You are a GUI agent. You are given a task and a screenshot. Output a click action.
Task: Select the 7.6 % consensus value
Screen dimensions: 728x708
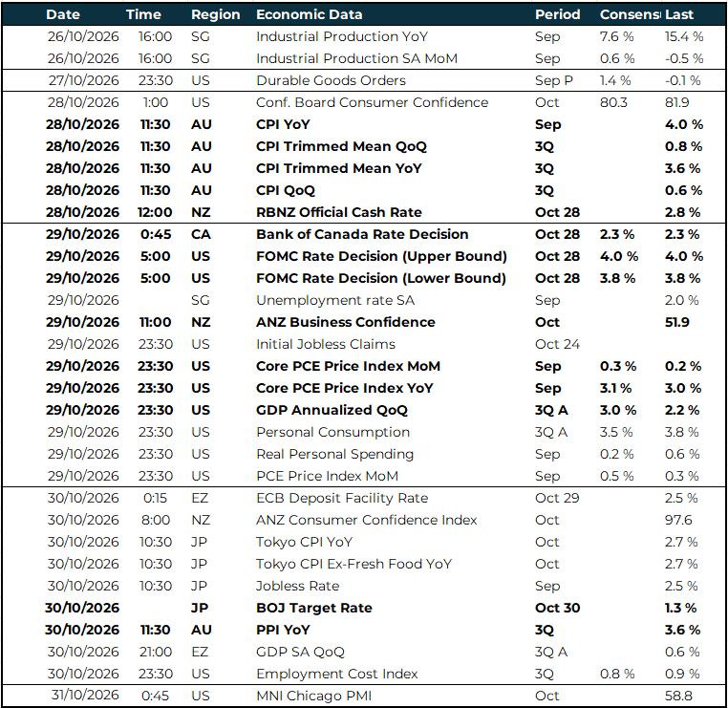(616, 36)
